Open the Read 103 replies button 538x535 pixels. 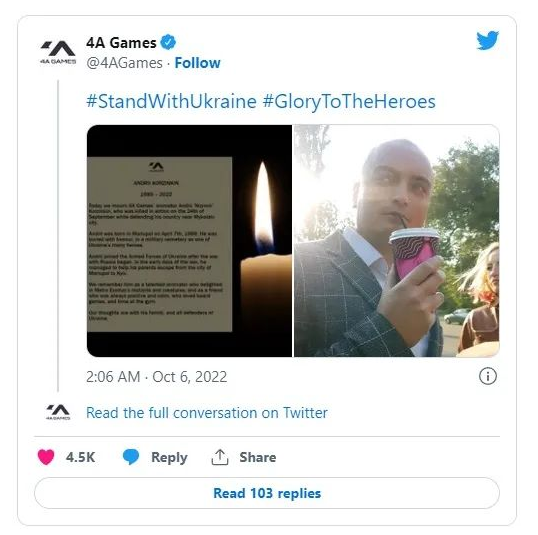coord(267,493)
